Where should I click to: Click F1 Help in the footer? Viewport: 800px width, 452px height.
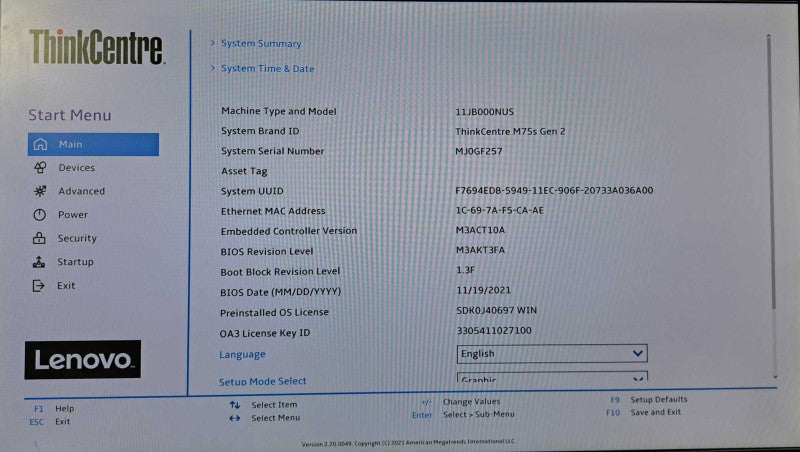click(54, 409)
